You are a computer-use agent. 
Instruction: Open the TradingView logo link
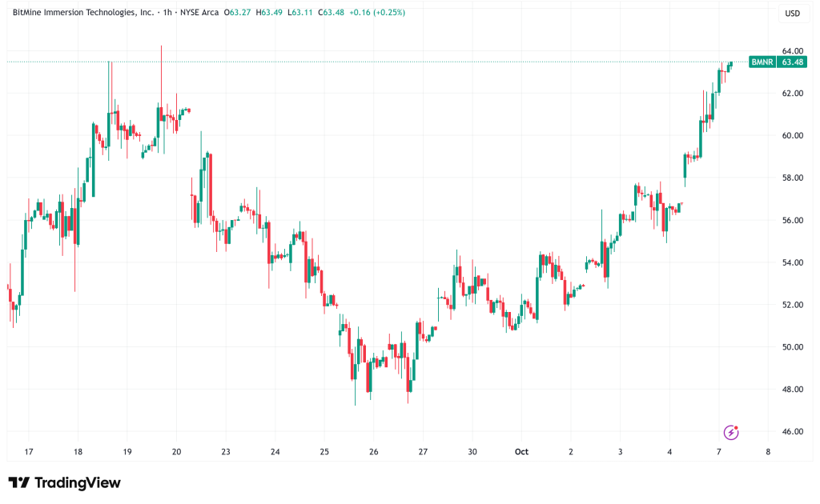[x=64, y=482]
